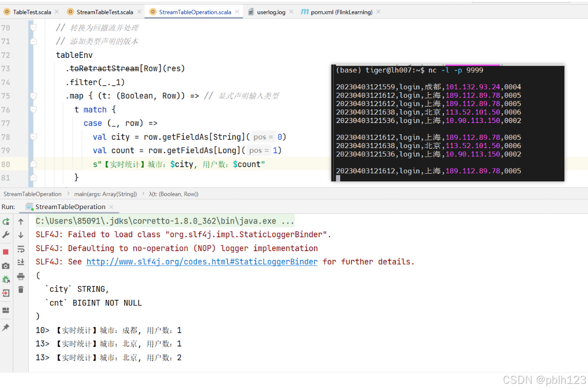
Task: Print console output with the printer icon
Action: tap(21, 276)
